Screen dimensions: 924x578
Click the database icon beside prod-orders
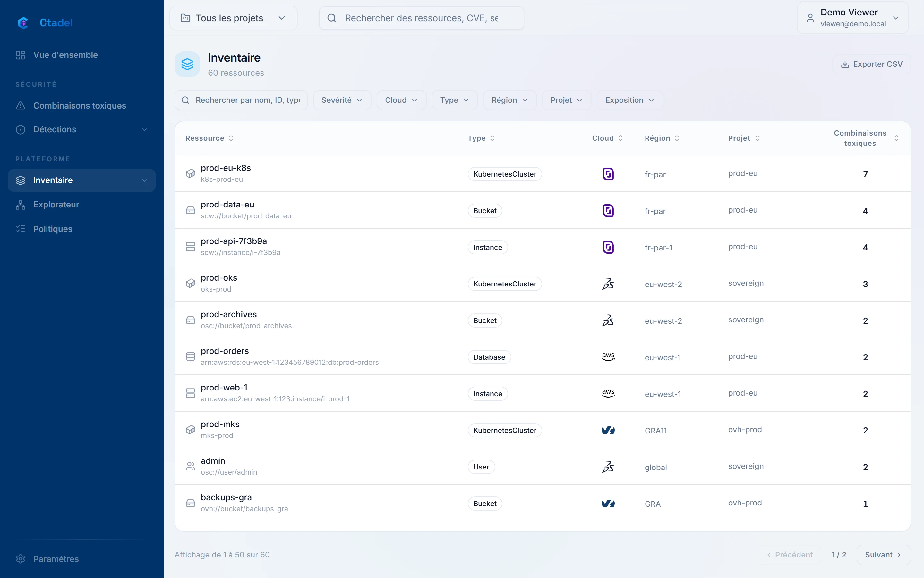[190, 357]
